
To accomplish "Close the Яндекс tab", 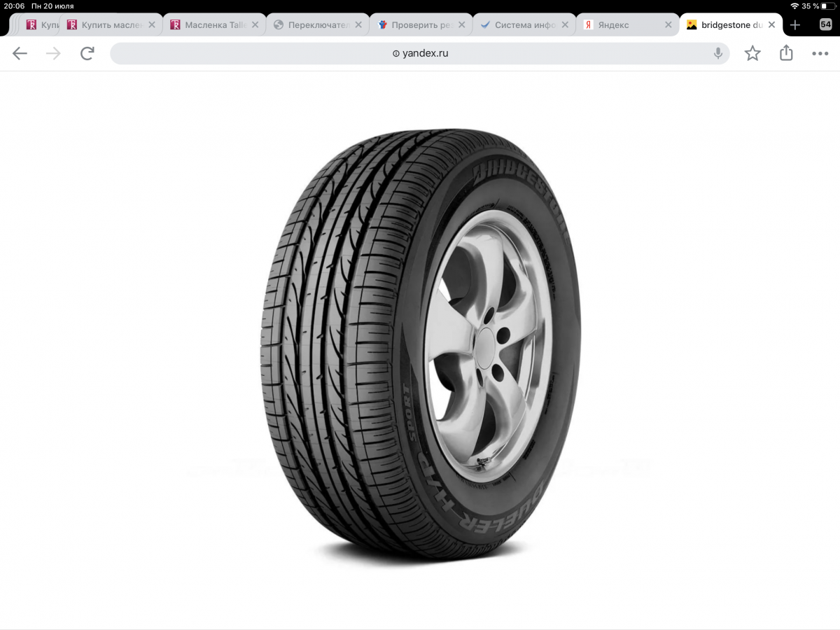I will click(x=669, y=24).
